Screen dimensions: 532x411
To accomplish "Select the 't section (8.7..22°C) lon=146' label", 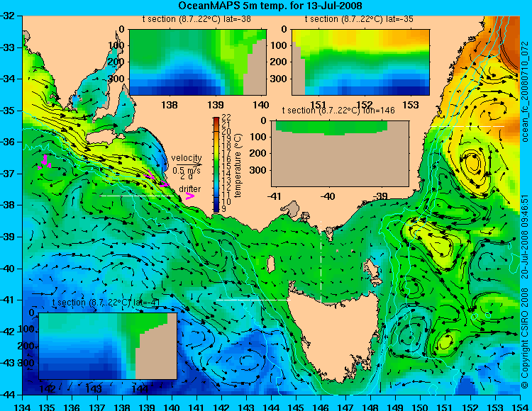I will click(x=338, y=110).
